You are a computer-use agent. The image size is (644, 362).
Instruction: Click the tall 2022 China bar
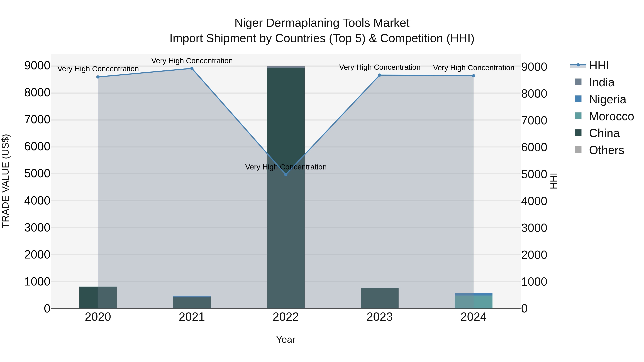click(286, 188)
